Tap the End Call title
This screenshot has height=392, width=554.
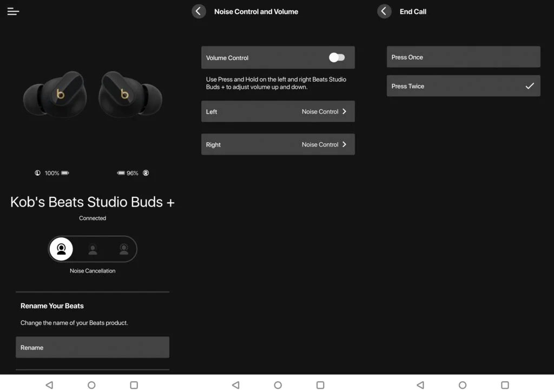coord(413,12)
